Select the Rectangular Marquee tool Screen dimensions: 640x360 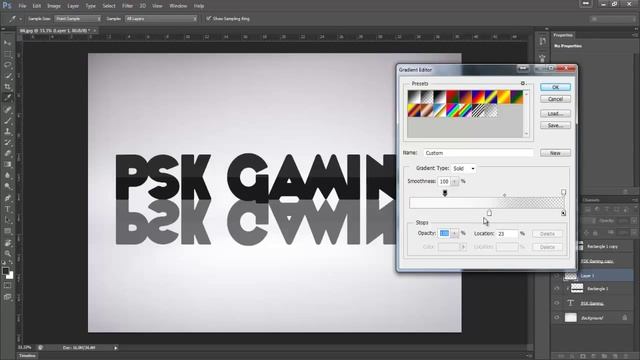tap(7, 54)
